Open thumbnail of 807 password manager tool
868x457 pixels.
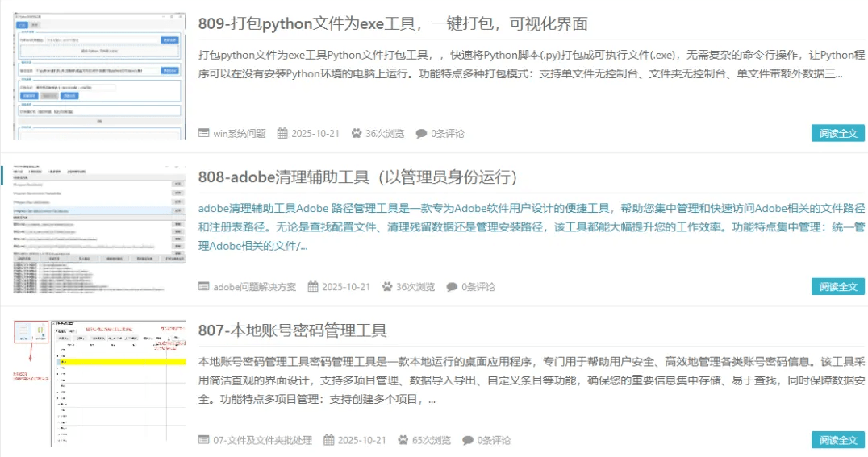click(x=100, y=383)
